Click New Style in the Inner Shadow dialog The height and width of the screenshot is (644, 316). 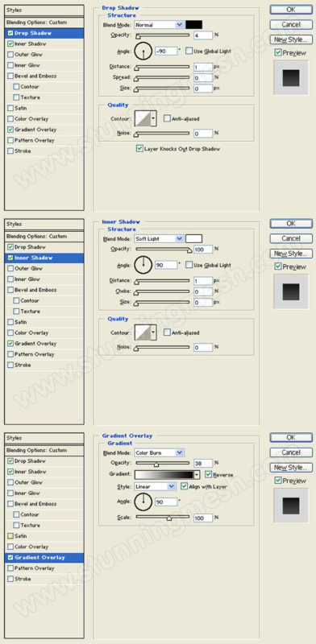tap(291, 254)
